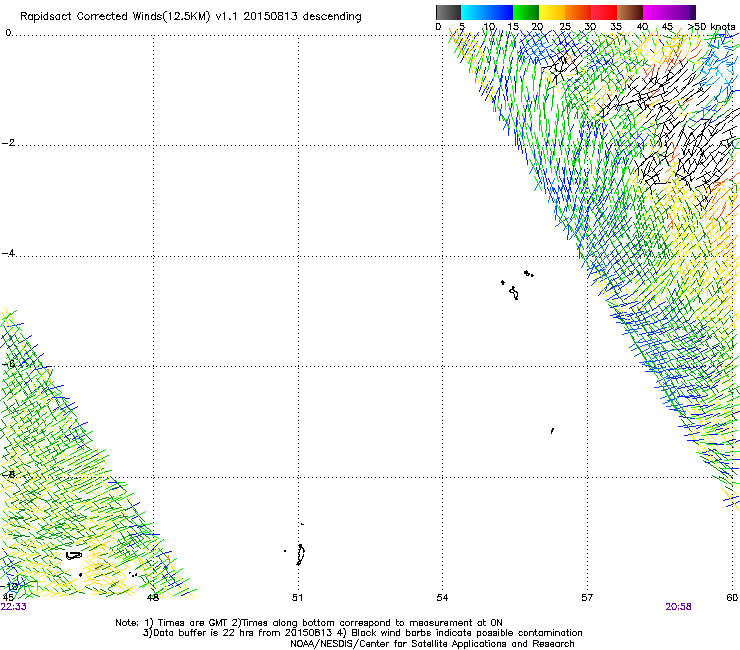Image resolution: width=740 pixels, height=650 pixels.
Task: Click the brown 35-40 knots legend segment
Action: tap(630, 12)
